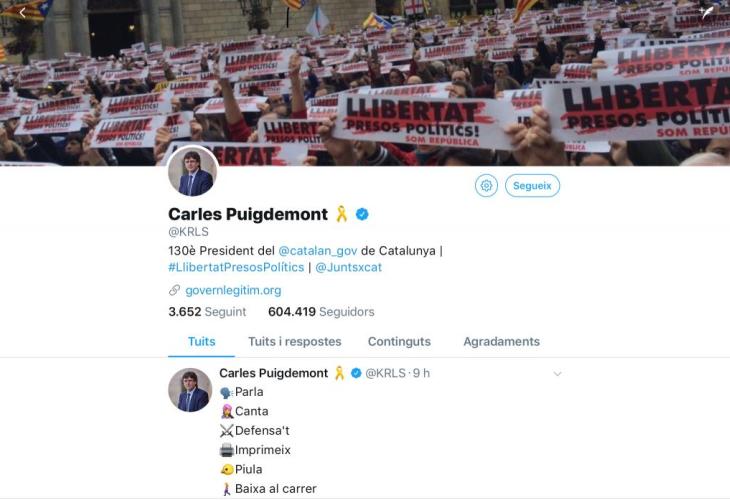Go back using the top-left arrow

[22, 13]
